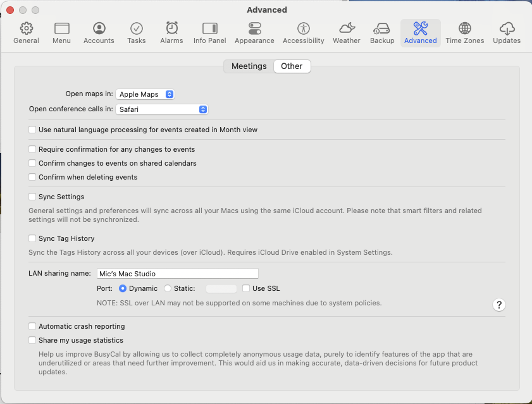Switch to the Meetings tab
Screen dimensions: 532x404
249,66
